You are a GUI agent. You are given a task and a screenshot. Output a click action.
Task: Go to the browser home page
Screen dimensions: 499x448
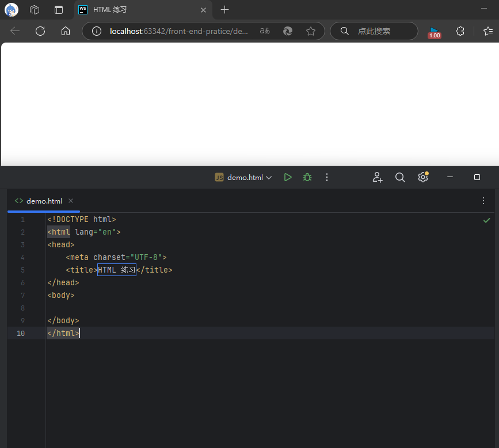coord(66,31)
